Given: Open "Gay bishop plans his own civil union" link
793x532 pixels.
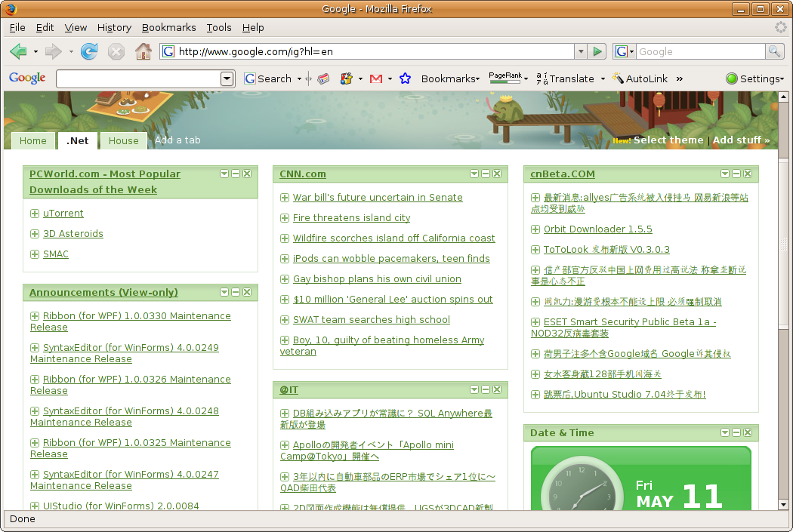Looking at the screenshot, I should (377, 279).
